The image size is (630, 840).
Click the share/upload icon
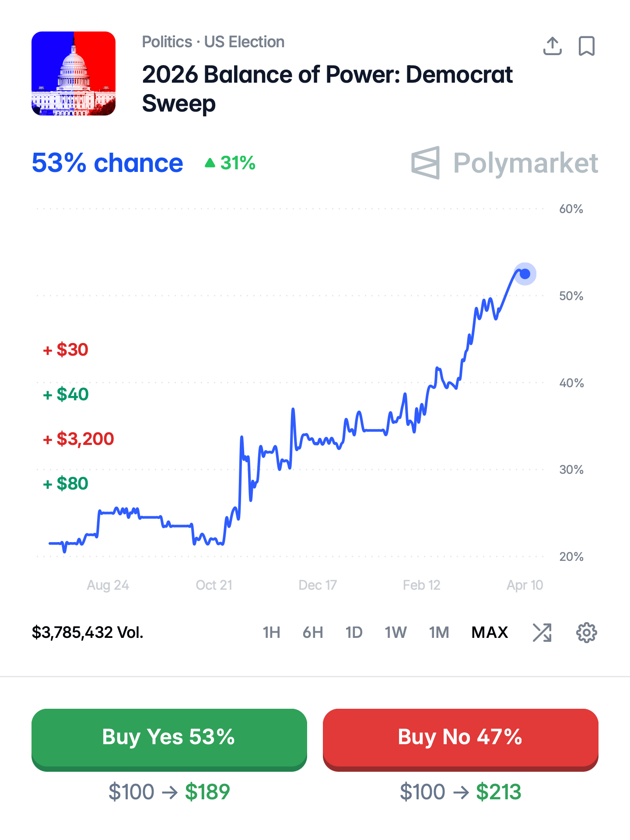(552, 46)
